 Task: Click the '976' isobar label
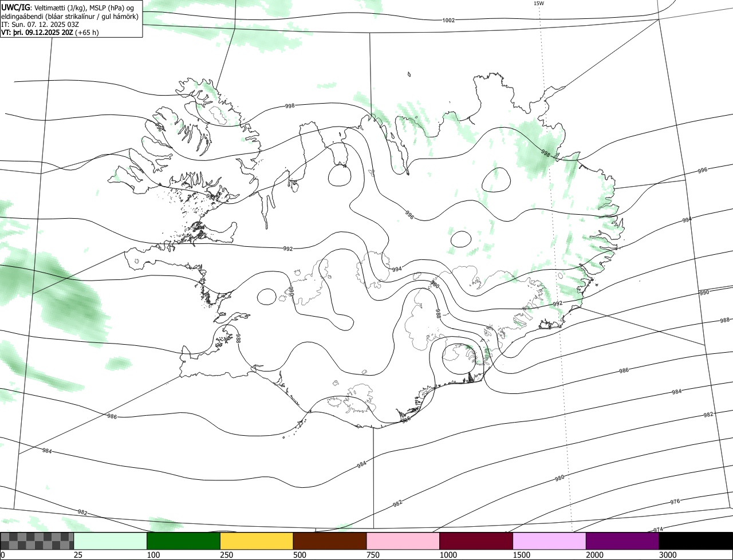click(x=675, y=502)
